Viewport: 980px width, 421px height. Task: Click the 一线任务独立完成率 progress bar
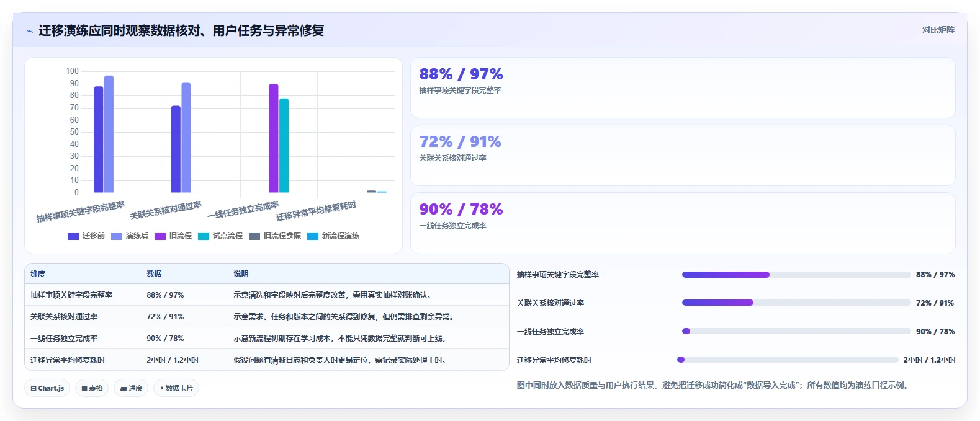click(x=796, y=332)
